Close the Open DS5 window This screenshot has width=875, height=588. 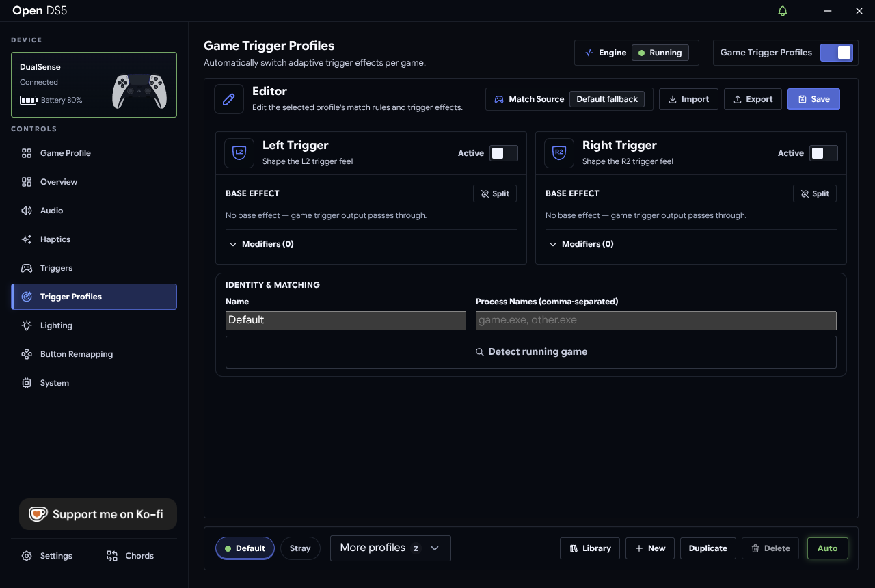[859, 11]
